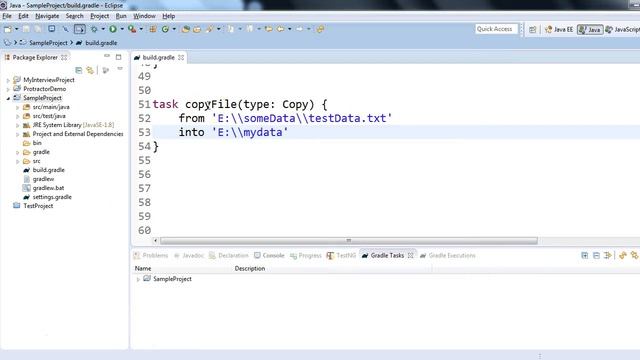Image resolution: width=640 pixels, height=360 pixels.
Task: Switch to the Java EE perspective
Action: (559, 29)
